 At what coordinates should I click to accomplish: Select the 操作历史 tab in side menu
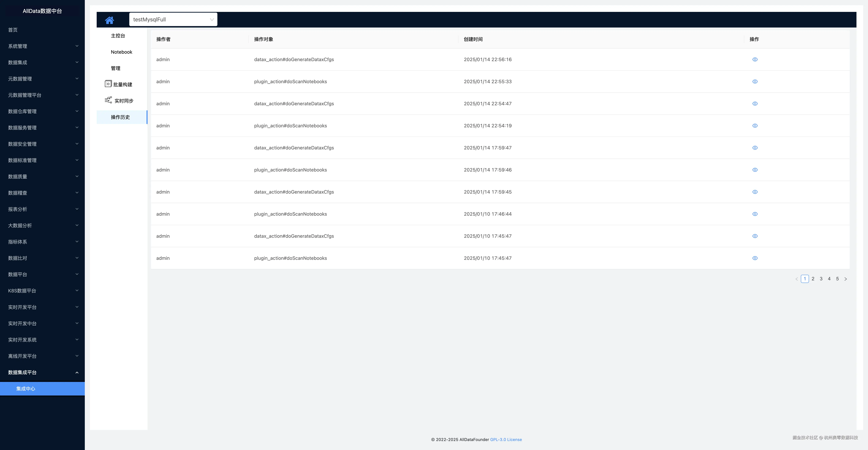[120, 117]
